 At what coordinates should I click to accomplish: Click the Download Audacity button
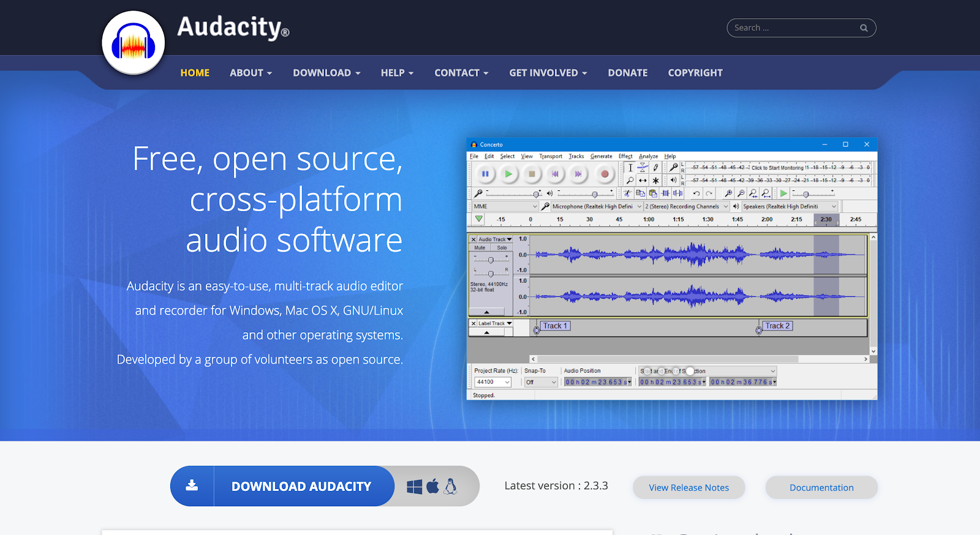(x=301, y=487)
